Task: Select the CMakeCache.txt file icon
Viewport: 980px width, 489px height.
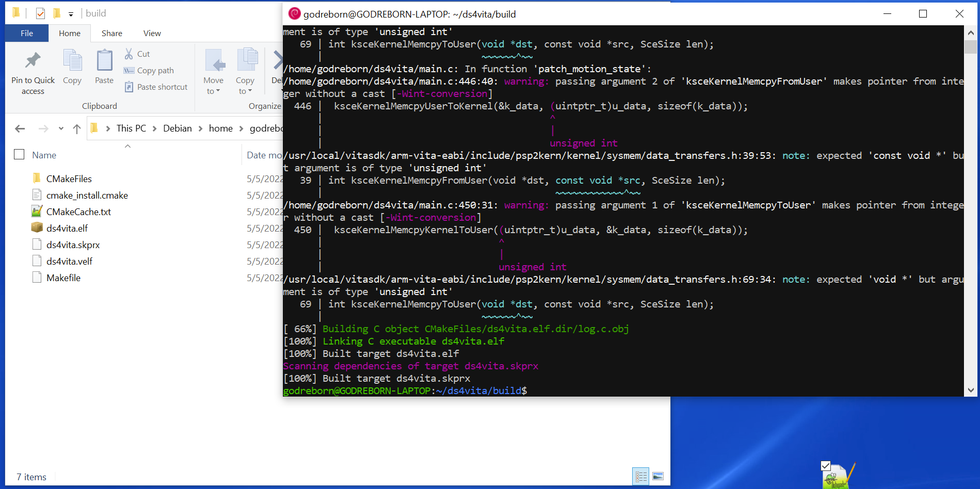Action: coord(37,211)
